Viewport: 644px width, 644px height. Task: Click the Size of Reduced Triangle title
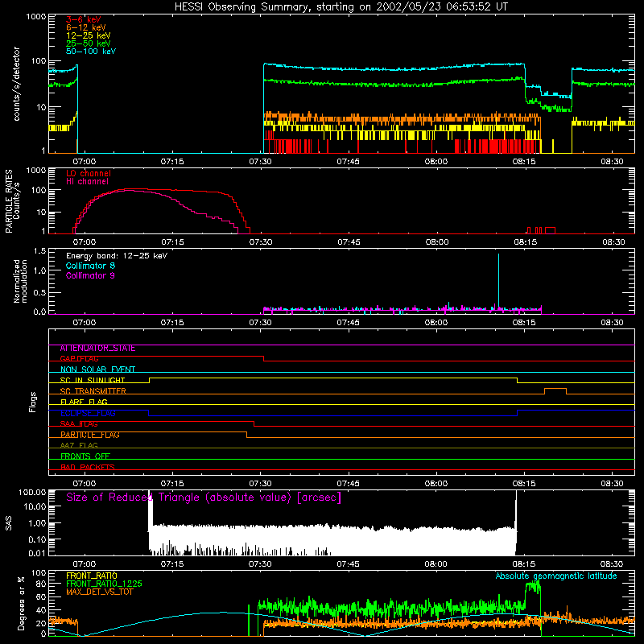point(204,497)
